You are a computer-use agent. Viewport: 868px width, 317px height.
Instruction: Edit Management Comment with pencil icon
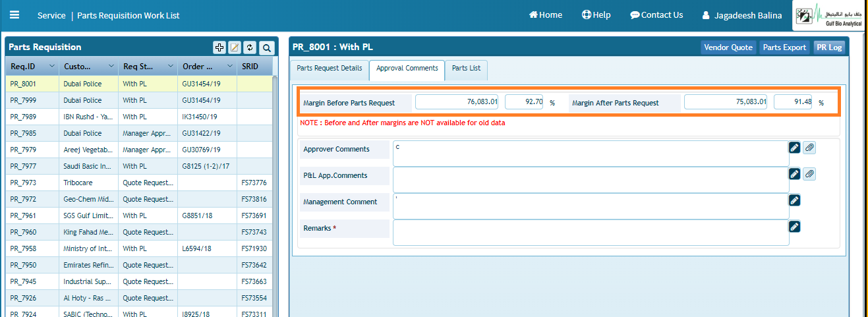tap(795, 200)
